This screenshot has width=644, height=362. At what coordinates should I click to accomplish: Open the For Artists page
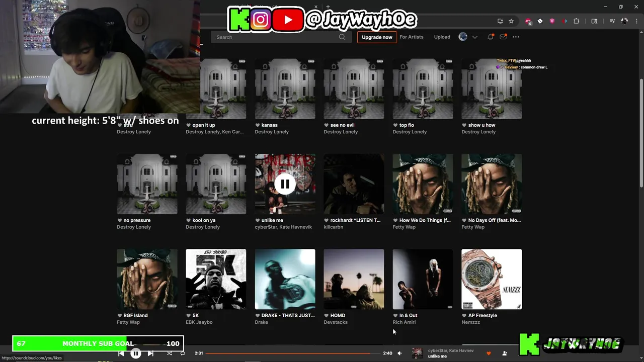(412, 37)
